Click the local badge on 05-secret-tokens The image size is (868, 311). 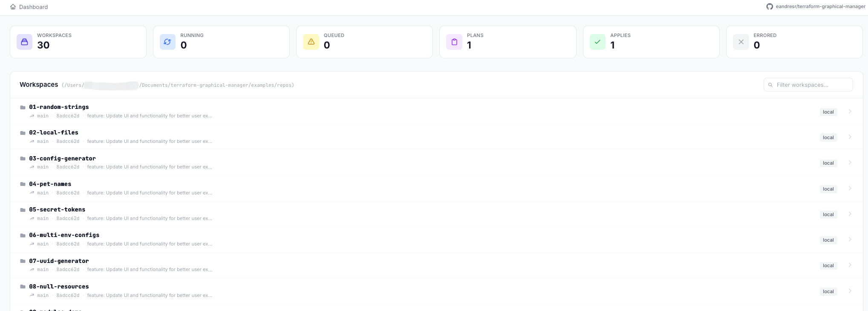point(828,214)
